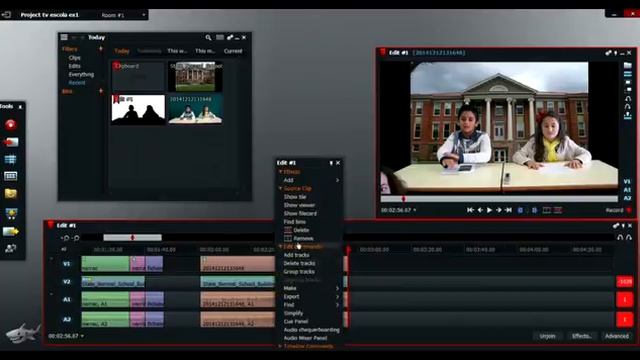The height and width of the screenshot is (360, 640).
Task: Click the pin icon in the Edit #1 viewer header
Action: click(x=616, y=53)
